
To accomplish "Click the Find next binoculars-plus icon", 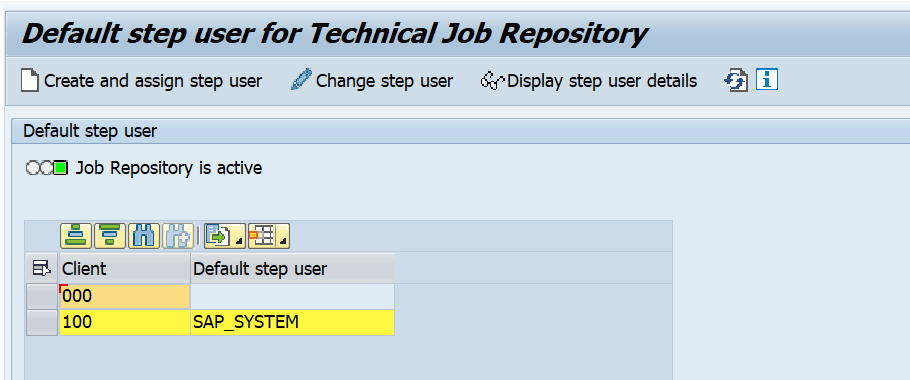I will click(x=177, y=236).
